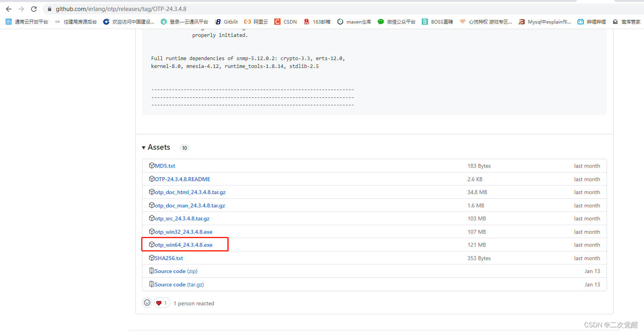Open the 哔哩哔哩 bookmark

(591, 22)
